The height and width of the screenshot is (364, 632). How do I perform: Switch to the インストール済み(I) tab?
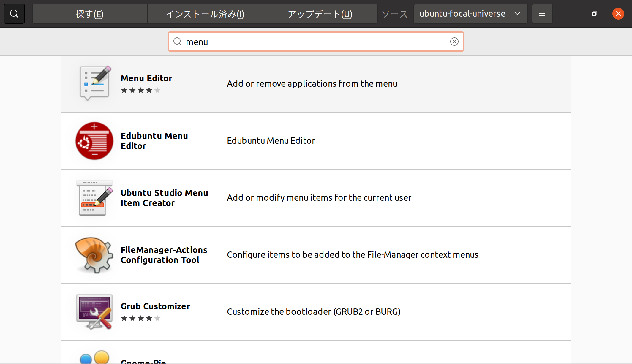tap(205, 14)
